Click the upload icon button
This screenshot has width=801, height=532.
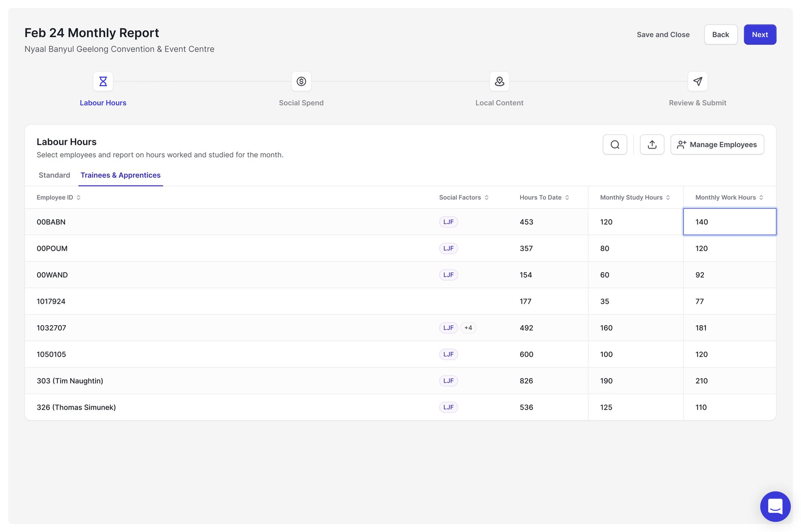coord(652,145)
